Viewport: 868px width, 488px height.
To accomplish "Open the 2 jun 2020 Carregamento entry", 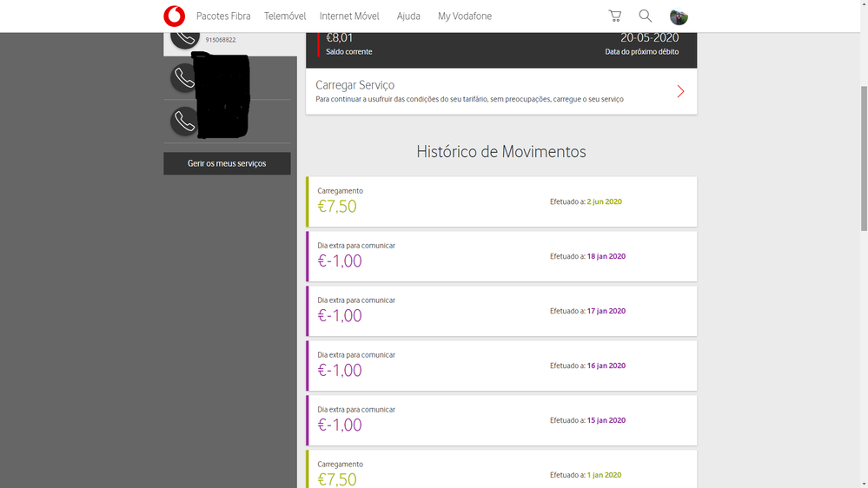I will 501,201.
